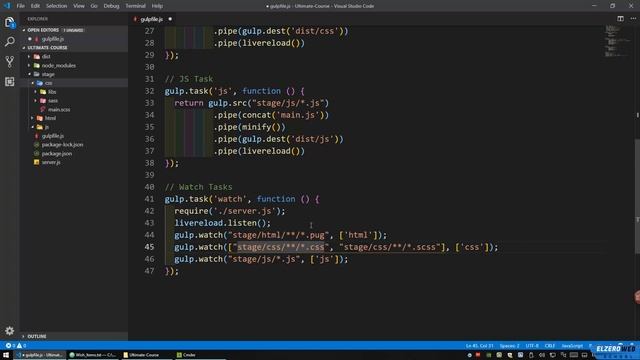This screenshot has width=640, height=360.
Task: Open the Search view in activity bar
Action: click(9, 42)
